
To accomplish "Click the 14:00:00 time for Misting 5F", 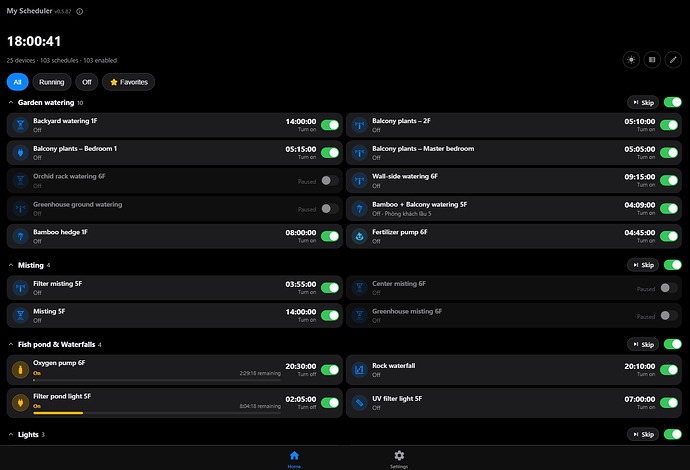I will point(301,312).
